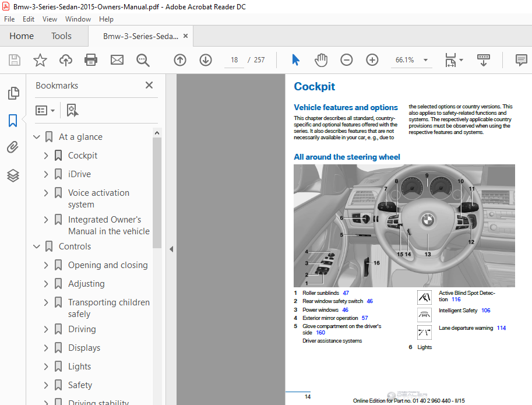The image size is (532, 405).
Task: Expand the iDrive bookmark
Action: [46, 174]
